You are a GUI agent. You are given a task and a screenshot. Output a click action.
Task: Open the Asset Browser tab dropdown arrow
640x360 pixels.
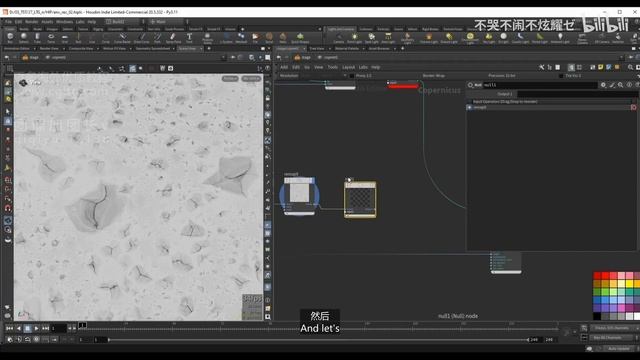[395, 49]
